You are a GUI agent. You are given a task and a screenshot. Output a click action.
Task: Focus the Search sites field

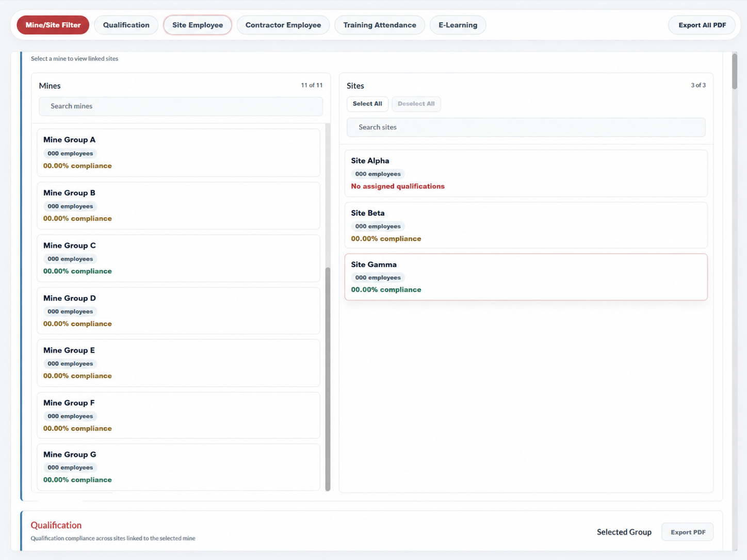click(x=526, y=127)
